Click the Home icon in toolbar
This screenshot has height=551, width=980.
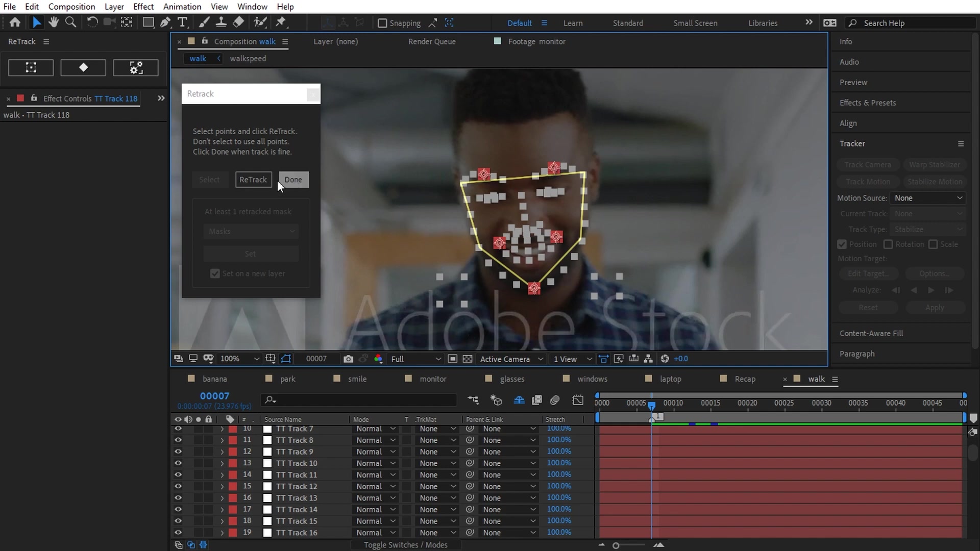pos(15,22)
